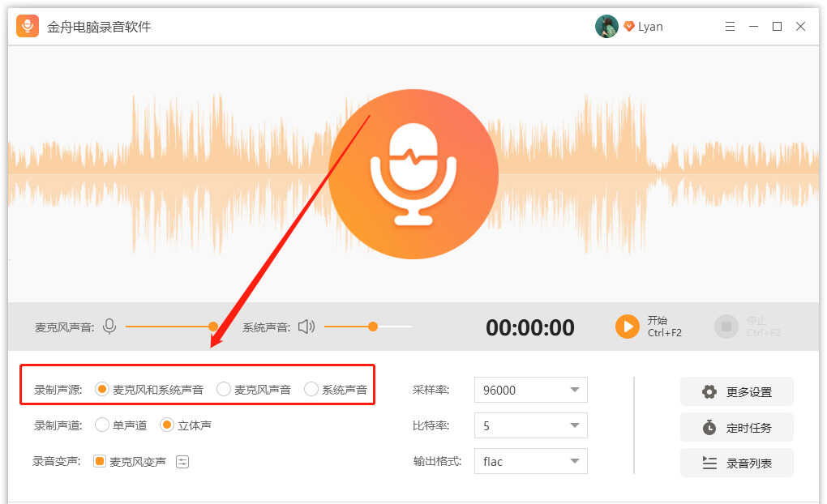Open voice changer settings icon
This screenshot has width=827, height=504.
pyautogui.click(x=182, y=462)
